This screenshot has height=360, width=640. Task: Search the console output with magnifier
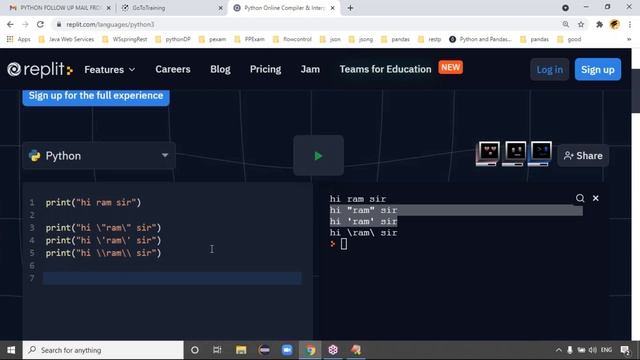click(x=580, y=198)
